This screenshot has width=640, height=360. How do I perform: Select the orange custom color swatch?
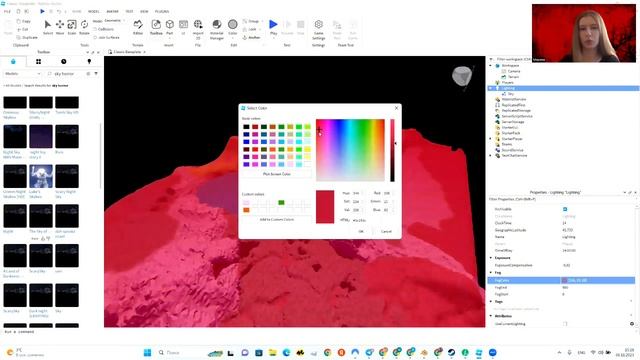click(x=246, y=210)
